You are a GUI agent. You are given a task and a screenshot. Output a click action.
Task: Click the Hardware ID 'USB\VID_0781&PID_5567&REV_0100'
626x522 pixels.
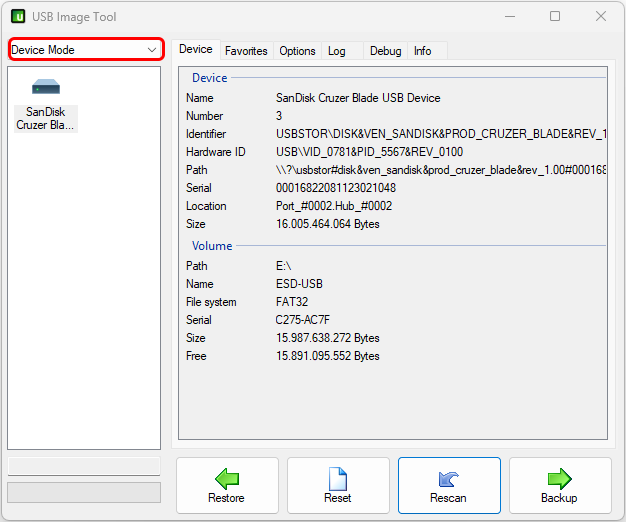pyautogui.click(x=369, y=152)
